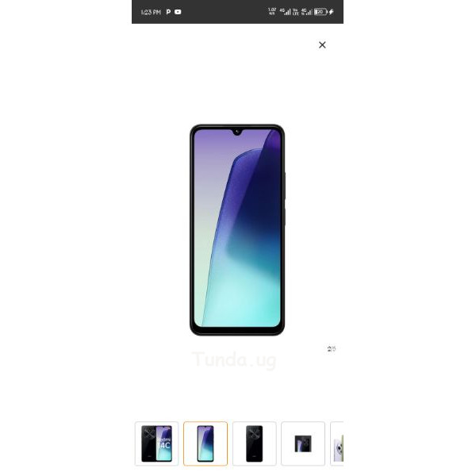Click the second 4G signal strength icon
The image size is (476, 476).
[x=306, y=12]
